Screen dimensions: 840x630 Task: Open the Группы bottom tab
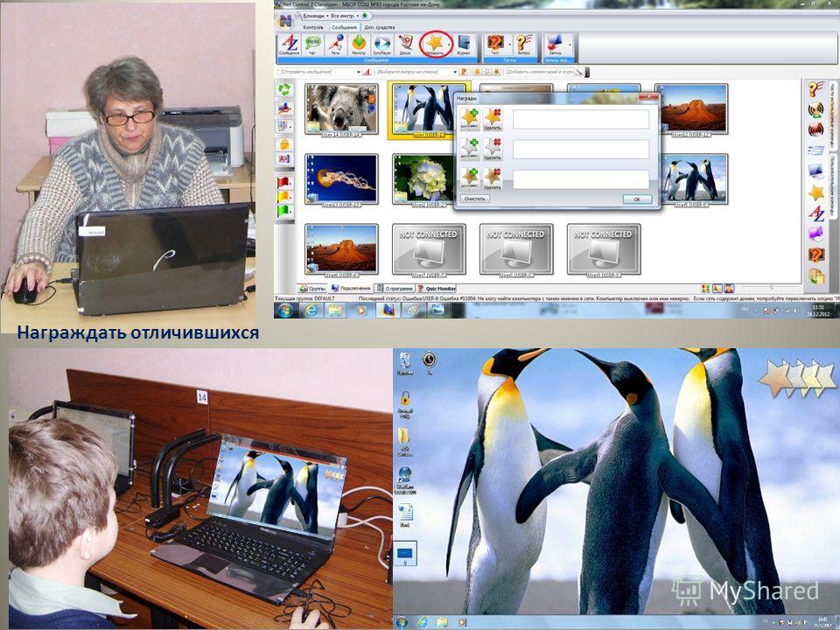tap(313, 289)
